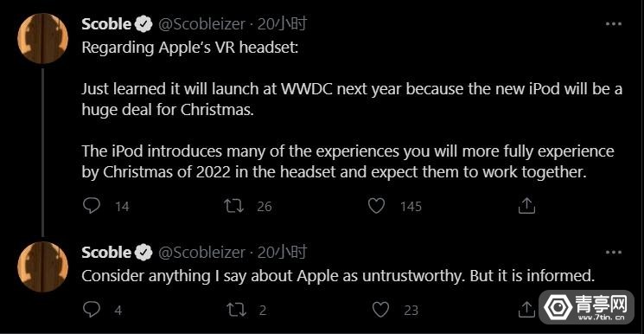This screenshot has width=644, height=334.
Task: Like the tweet with 23 likes
Action: pyautogui.click(x=380, y=309)
